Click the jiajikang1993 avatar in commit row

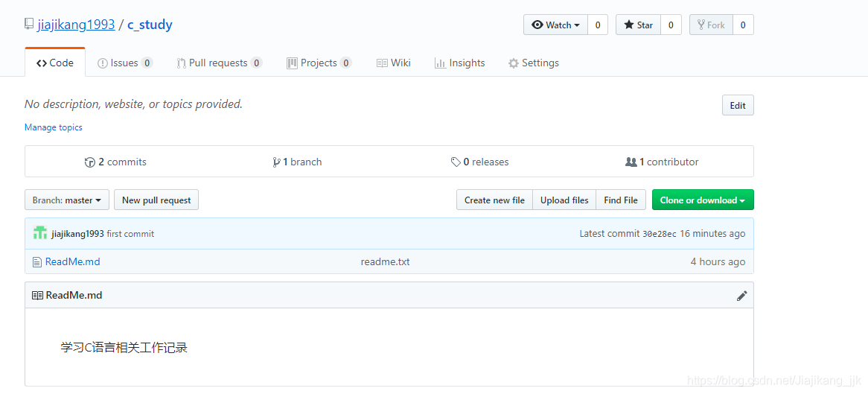pos(40,233)
